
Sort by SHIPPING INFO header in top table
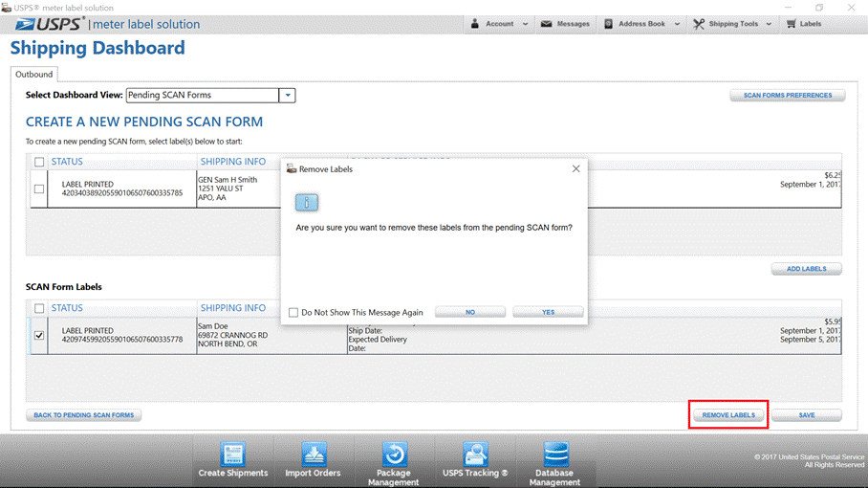pos(233,162)
